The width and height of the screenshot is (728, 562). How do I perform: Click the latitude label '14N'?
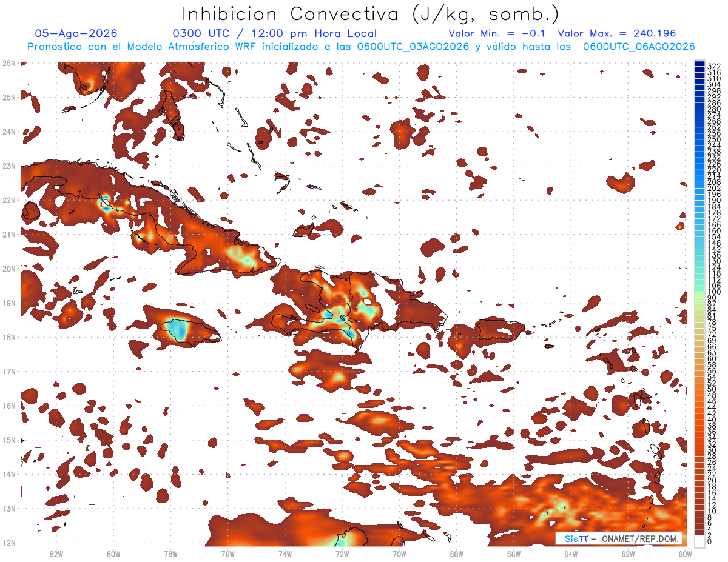pos(8,473)
